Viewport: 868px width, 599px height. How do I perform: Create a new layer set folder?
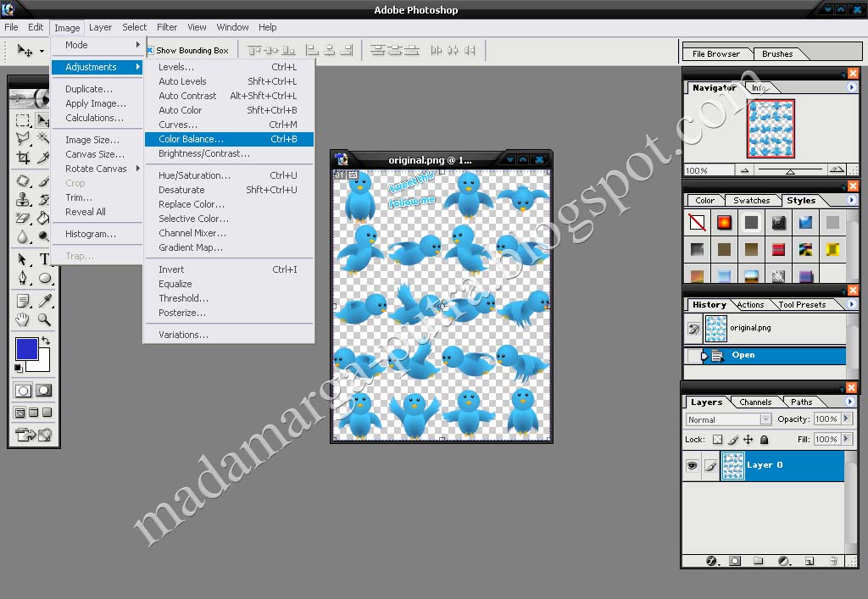click(759, 561)
